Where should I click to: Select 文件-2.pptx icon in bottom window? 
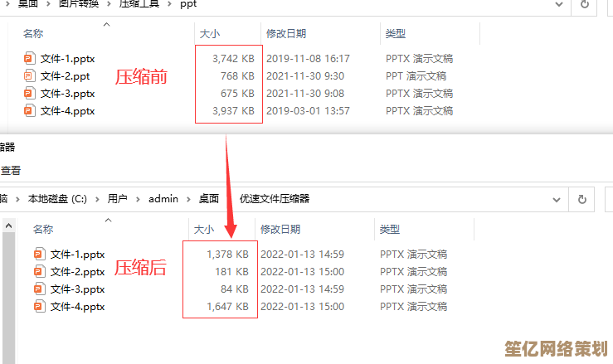[39, 272]
